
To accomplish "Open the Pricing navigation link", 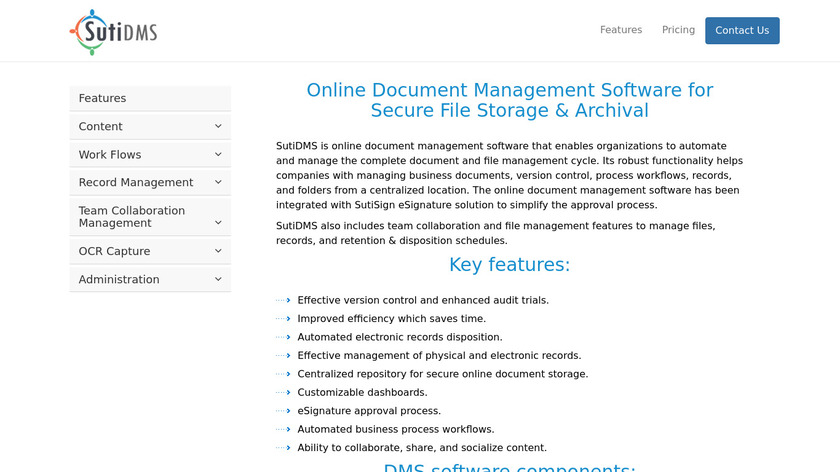I will [678, 30].
